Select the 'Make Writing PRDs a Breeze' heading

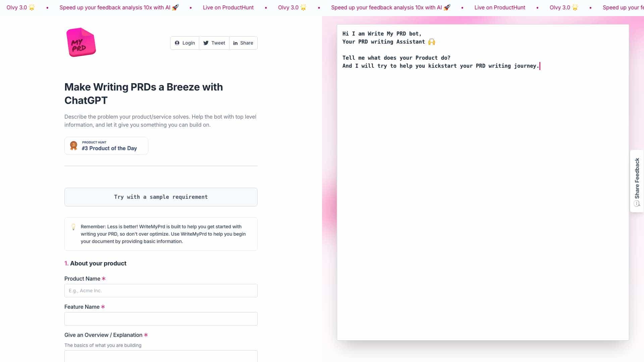[144, 94]
